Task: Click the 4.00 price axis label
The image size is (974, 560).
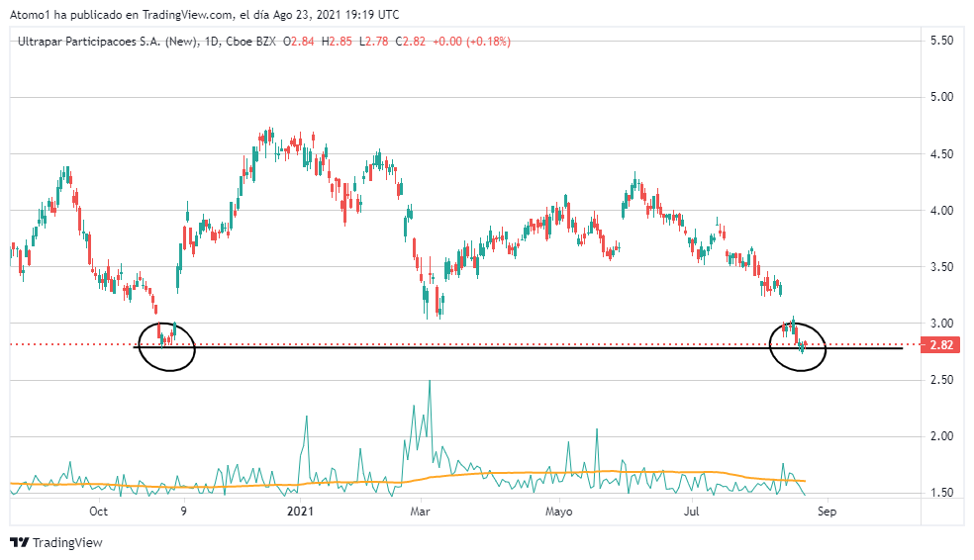Action: tap(941, 211)
